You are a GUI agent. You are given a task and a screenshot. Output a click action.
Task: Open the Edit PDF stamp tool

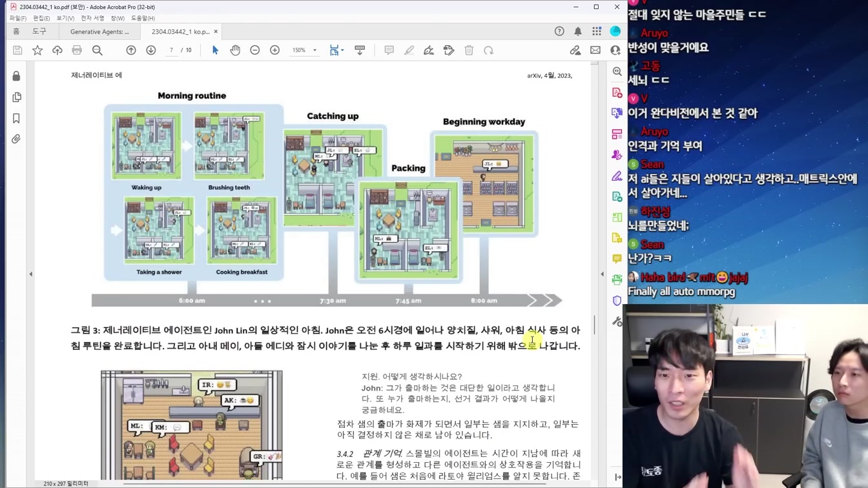click(x=449, y=50)
